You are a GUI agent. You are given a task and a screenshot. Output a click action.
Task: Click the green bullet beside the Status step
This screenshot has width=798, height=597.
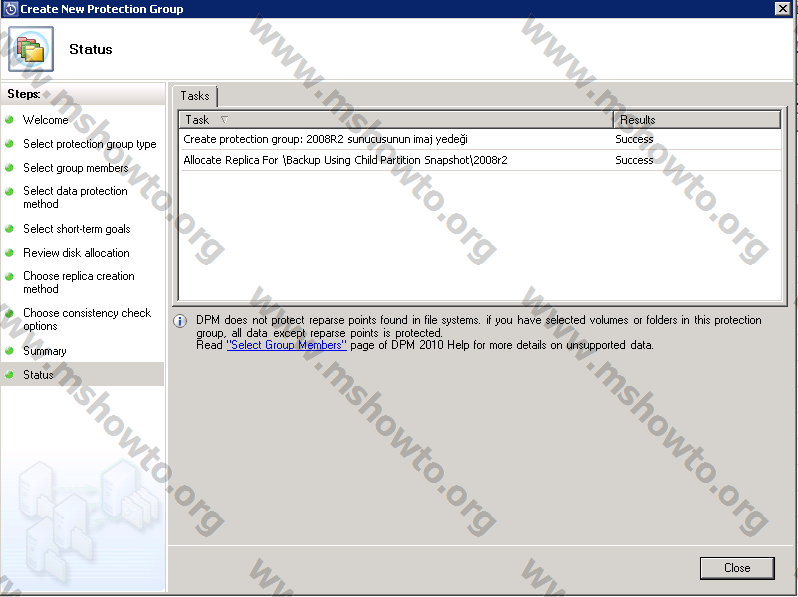click(10, 375)
